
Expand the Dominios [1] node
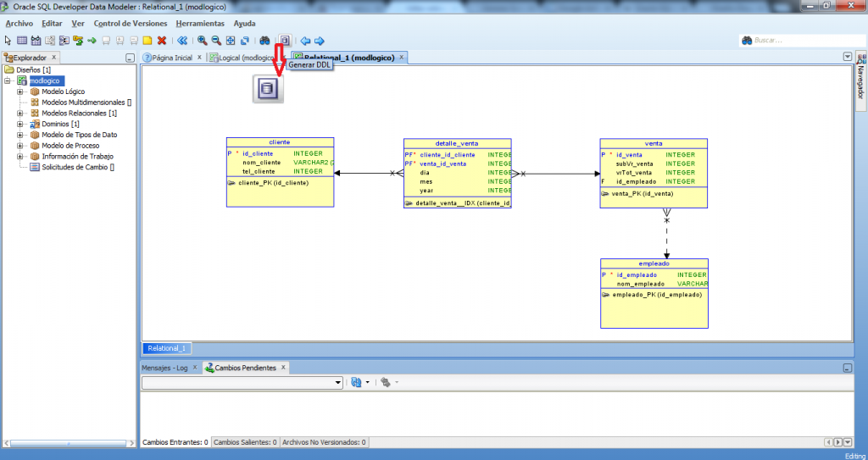20,124
